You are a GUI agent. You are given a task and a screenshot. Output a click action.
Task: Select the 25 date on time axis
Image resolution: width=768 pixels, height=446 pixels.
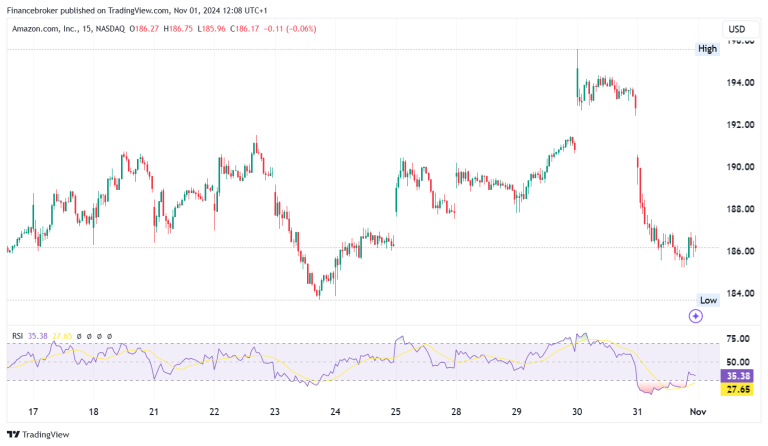[x=395, y=411]
